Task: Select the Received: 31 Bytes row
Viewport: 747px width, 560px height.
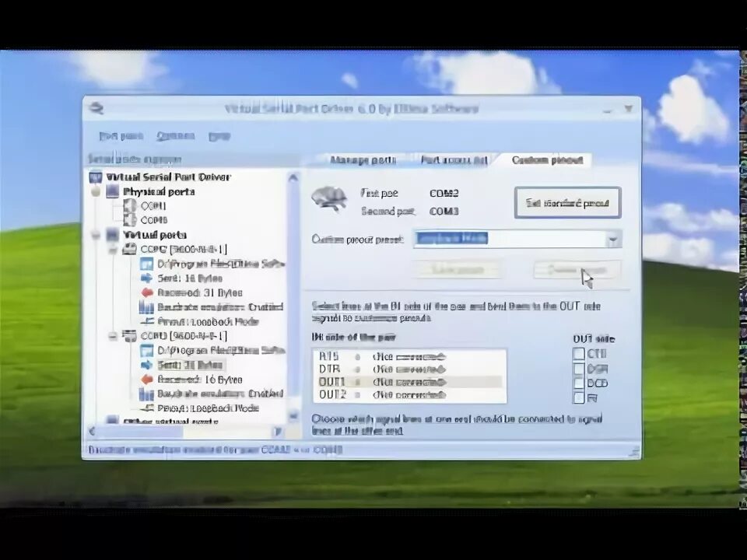Action: tap(200, 293)
